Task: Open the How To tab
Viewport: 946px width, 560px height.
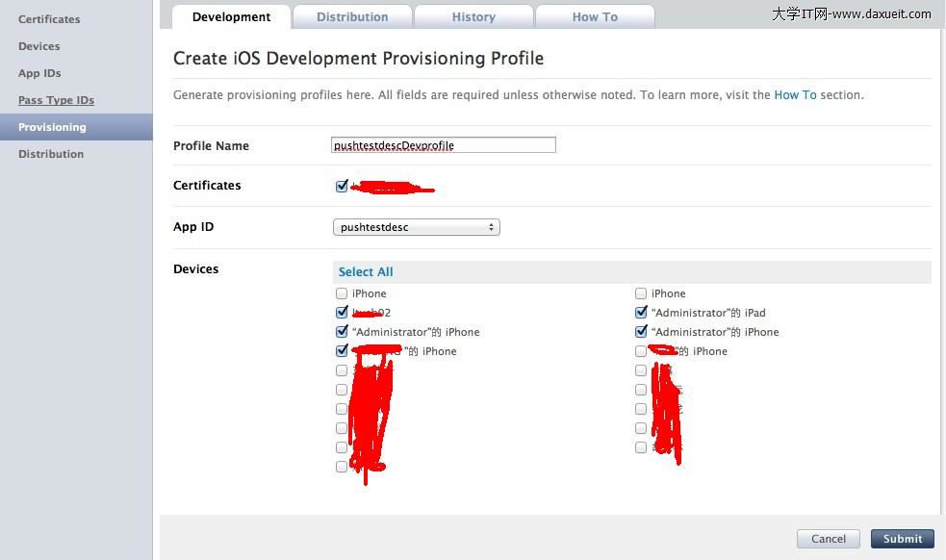Action: coord(595,17)
